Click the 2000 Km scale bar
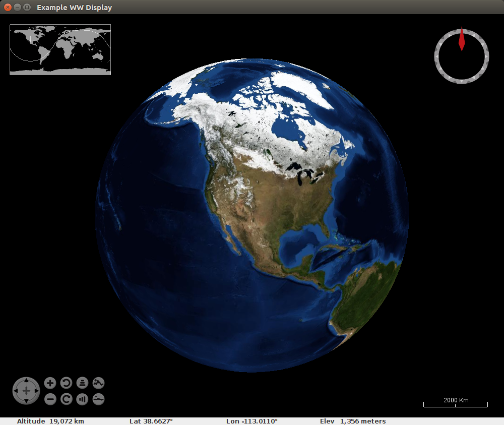The width and height of the screenshot is (504, 425). [x=456, y=402]
